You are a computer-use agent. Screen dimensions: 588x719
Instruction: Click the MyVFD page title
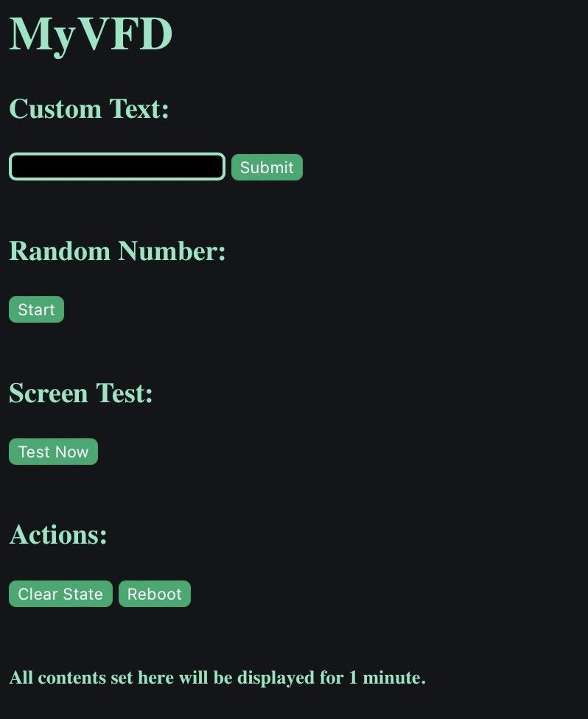[x=91, y=34]
